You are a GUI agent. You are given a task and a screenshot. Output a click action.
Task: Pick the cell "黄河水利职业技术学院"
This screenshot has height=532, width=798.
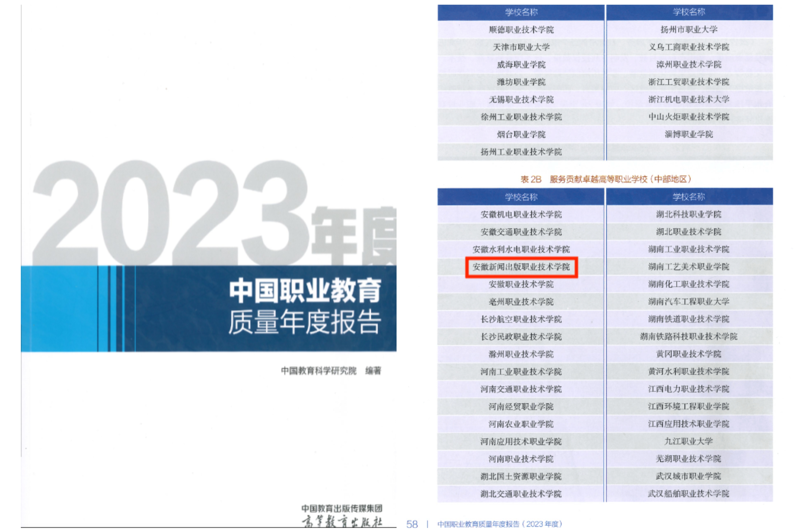(x=689, y=371)
